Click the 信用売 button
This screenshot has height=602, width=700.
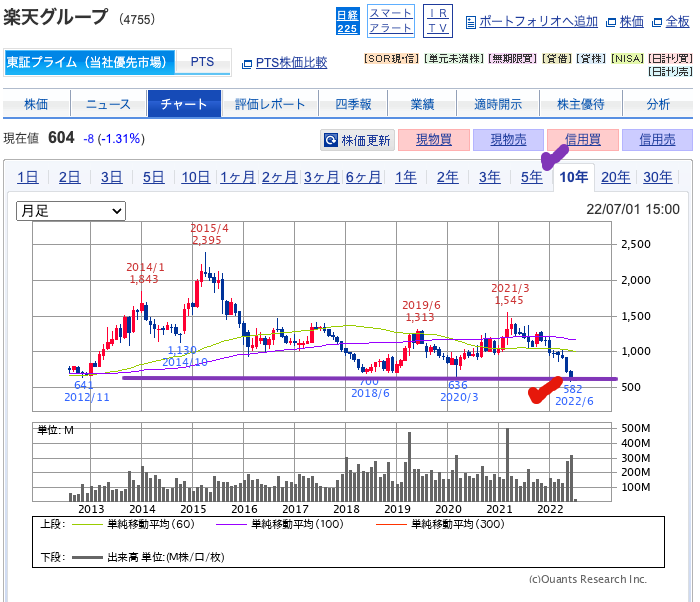tap(657, 140)
